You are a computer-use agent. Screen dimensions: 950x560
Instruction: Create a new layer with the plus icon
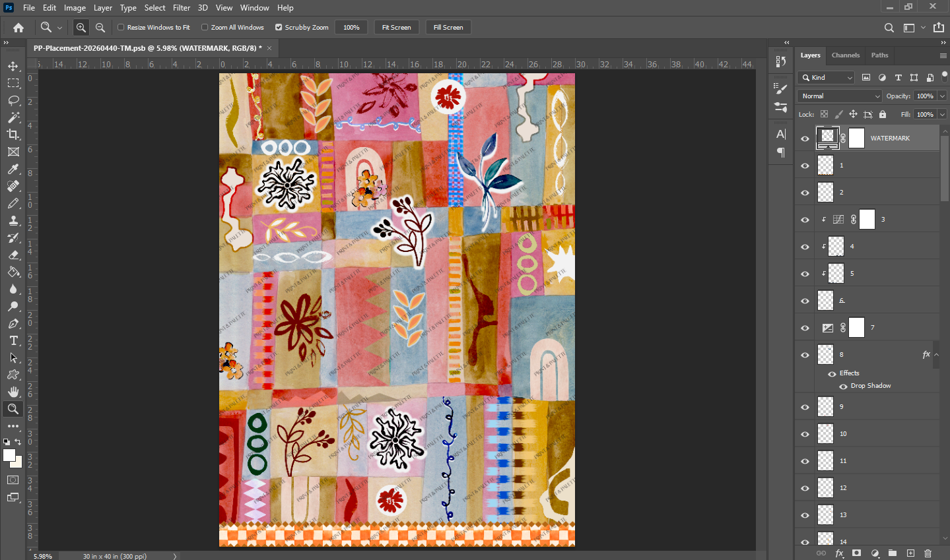tap(910, 553)
